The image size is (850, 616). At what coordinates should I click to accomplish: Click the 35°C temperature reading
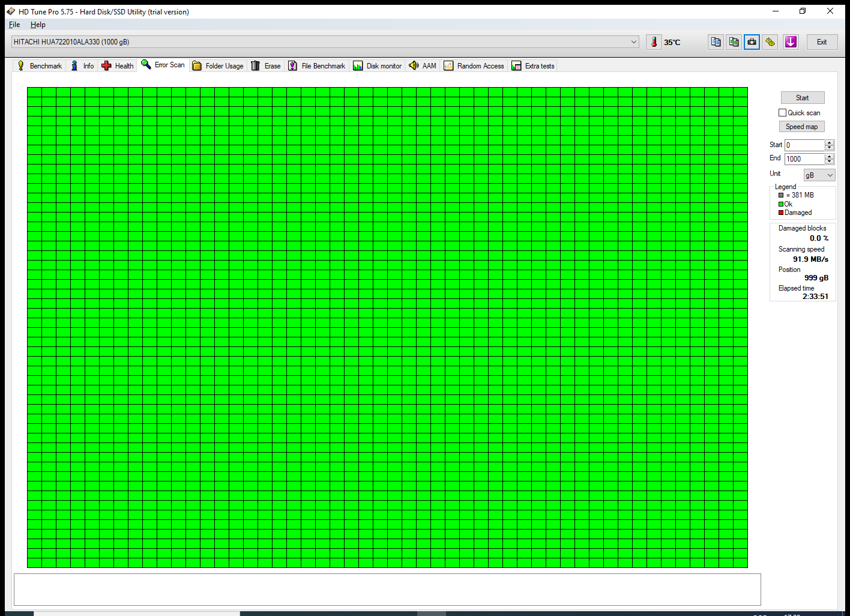pyautogui.click(x=672, y=43)
